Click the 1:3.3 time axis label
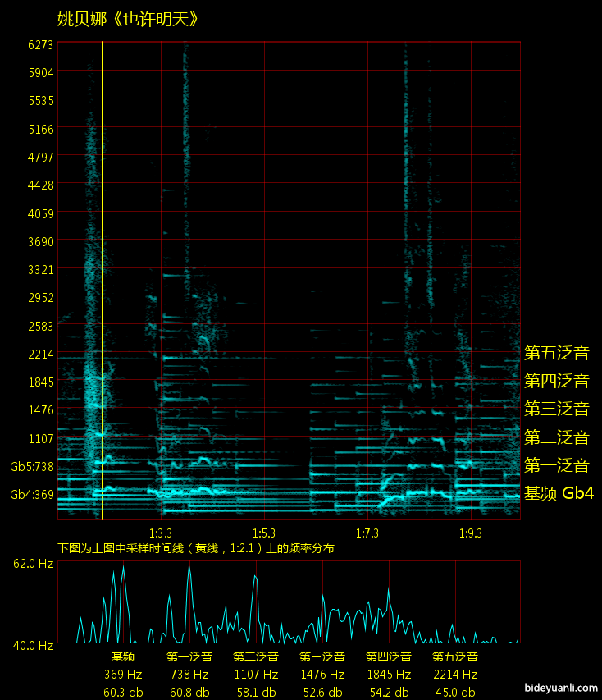 click(161, 532)
